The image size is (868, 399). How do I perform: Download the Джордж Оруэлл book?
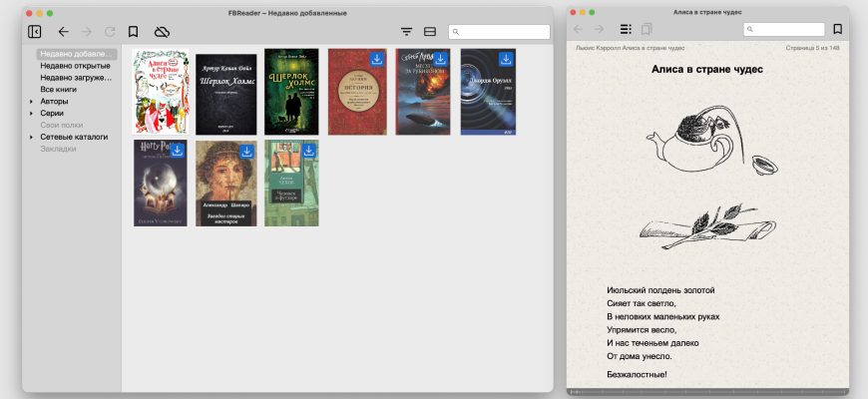(x=507, y=59)
